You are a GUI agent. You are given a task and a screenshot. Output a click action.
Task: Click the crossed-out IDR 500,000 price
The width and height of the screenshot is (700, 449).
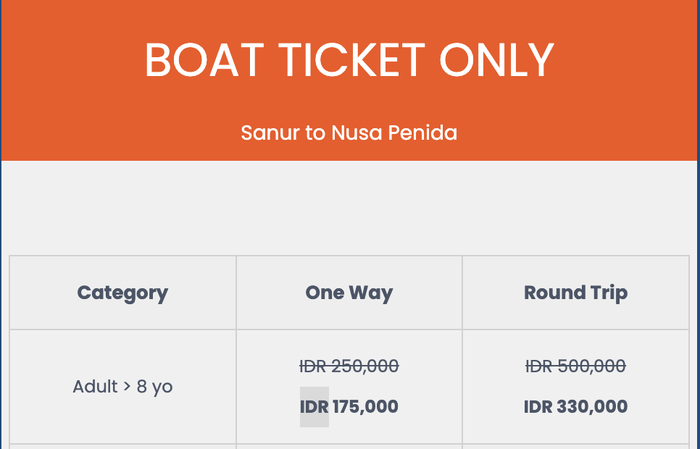tap(576, 367)
